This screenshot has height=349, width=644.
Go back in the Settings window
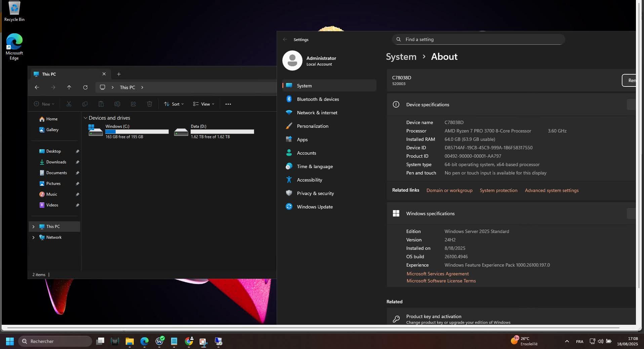pyautogui.click(x=285, y=39)
